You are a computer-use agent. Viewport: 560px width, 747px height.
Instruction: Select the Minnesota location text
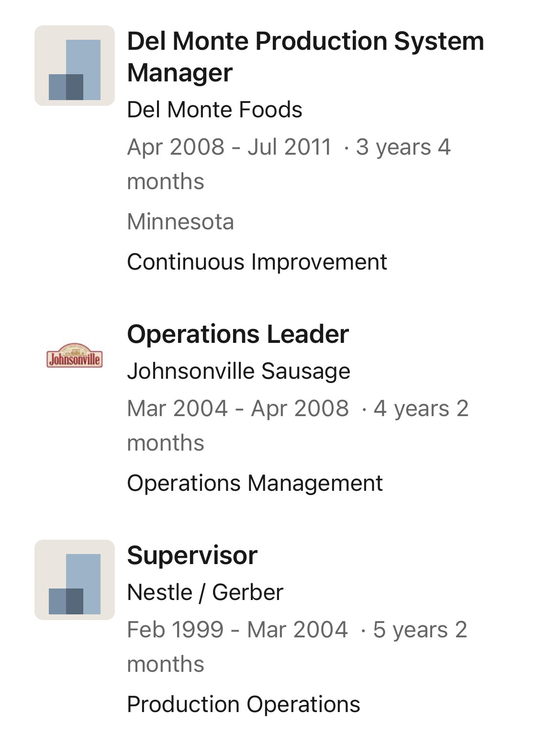pyautogui.click(x=180, y=222)
